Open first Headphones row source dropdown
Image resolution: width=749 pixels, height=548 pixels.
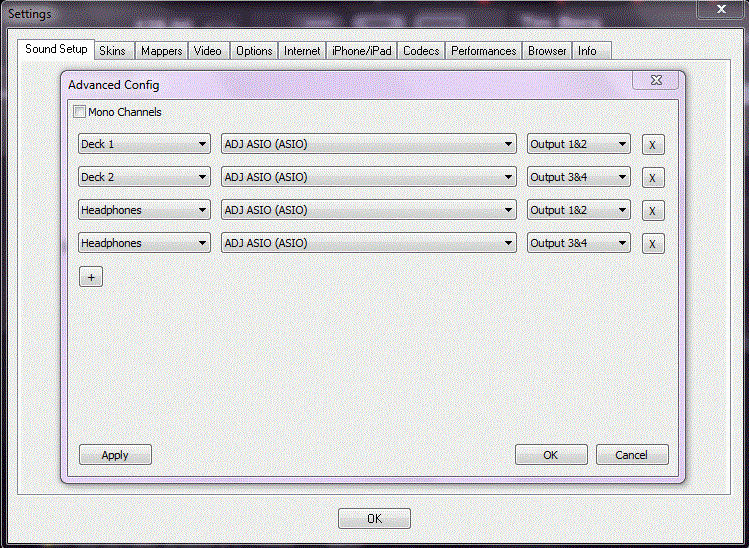click(x=144, y=210)
